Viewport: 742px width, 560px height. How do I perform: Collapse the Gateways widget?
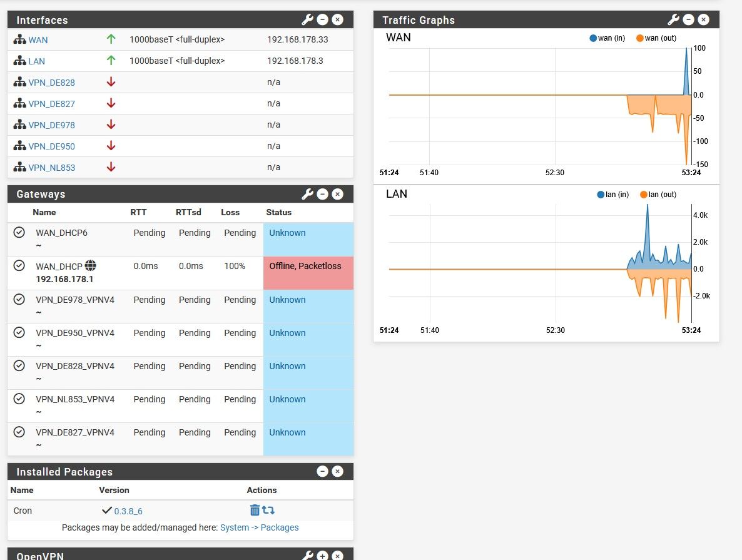tap(322, 194)
